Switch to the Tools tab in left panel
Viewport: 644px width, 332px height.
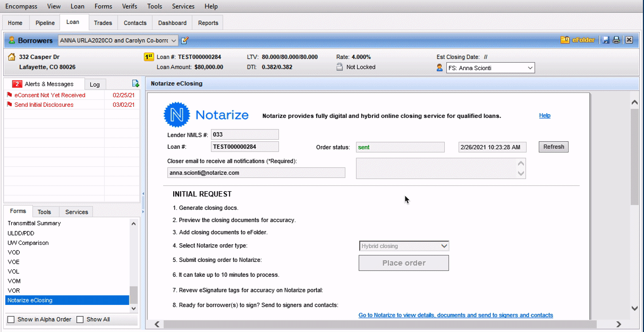tap(45, 211)
